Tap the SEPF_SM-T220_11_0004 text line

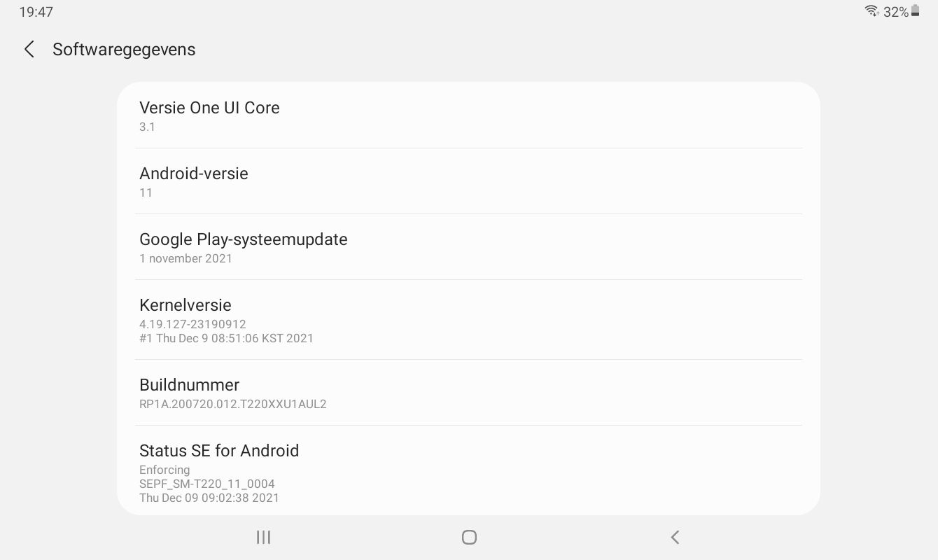[x=207, y=484]
